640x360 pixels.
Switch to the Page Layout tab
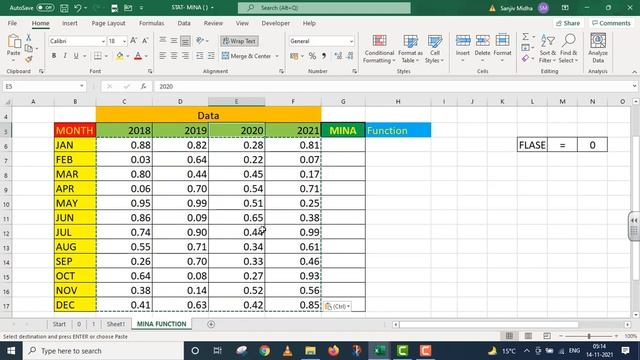(x=108, y=23)
